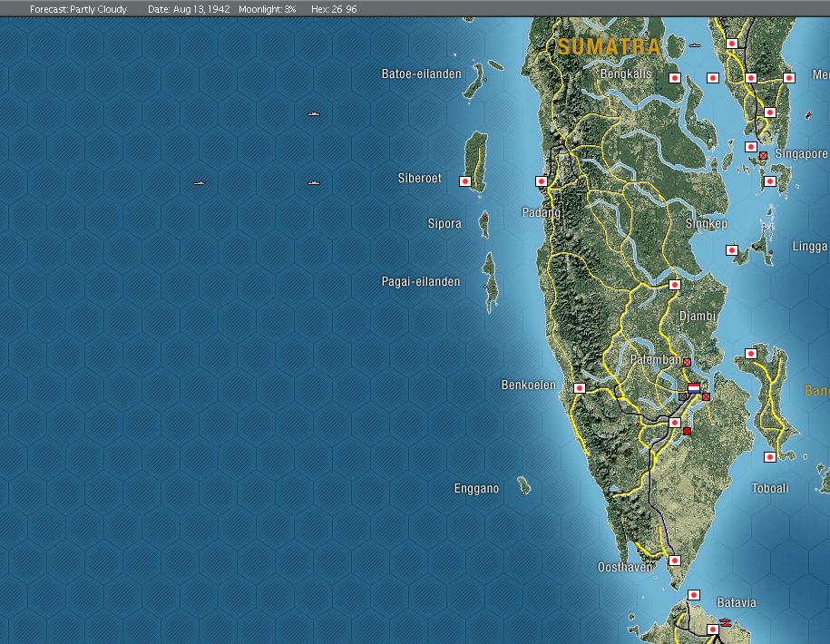The height and width of the screenshot is (644, 830).
Task: Click the Japanese flag on northern Bangka island
Action: [750, 354]
